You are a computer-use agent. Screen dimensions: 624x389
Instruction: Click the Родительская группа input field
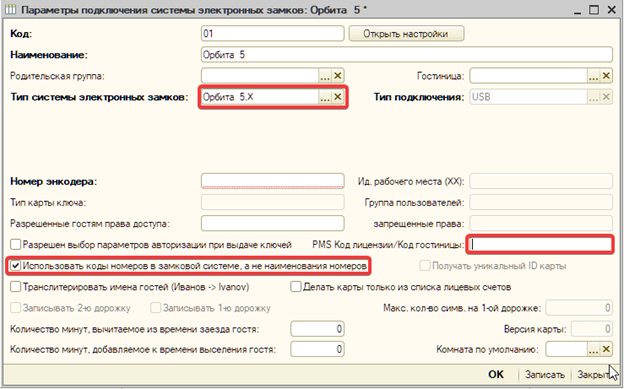(x=260, y=76)
